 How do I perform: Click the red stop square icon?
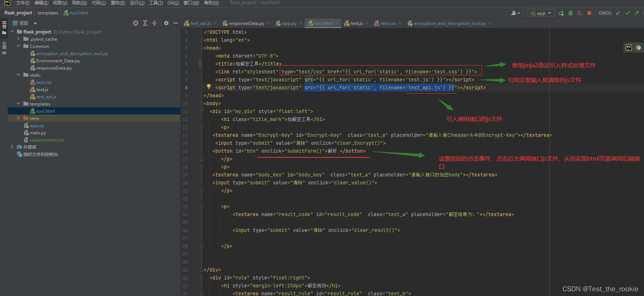point(589,13)
